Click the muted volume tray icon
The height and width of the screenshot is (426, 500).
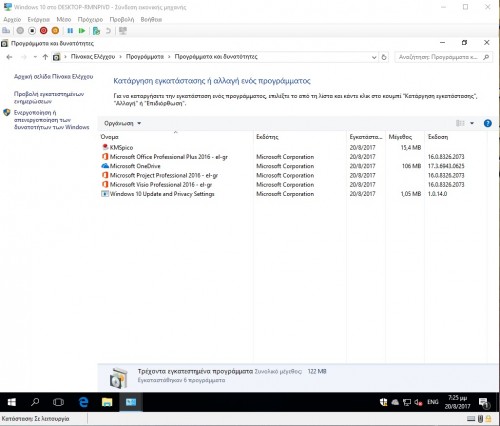[418, 402]
